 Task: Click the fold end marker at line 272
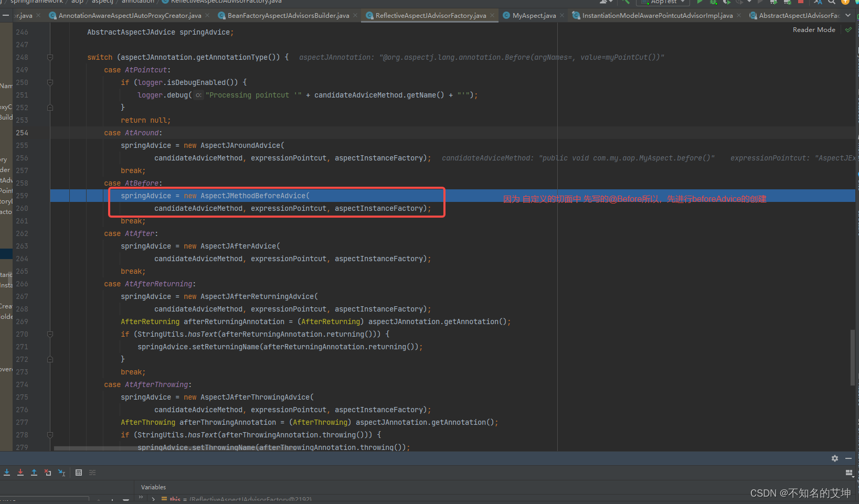click(50, 359)
